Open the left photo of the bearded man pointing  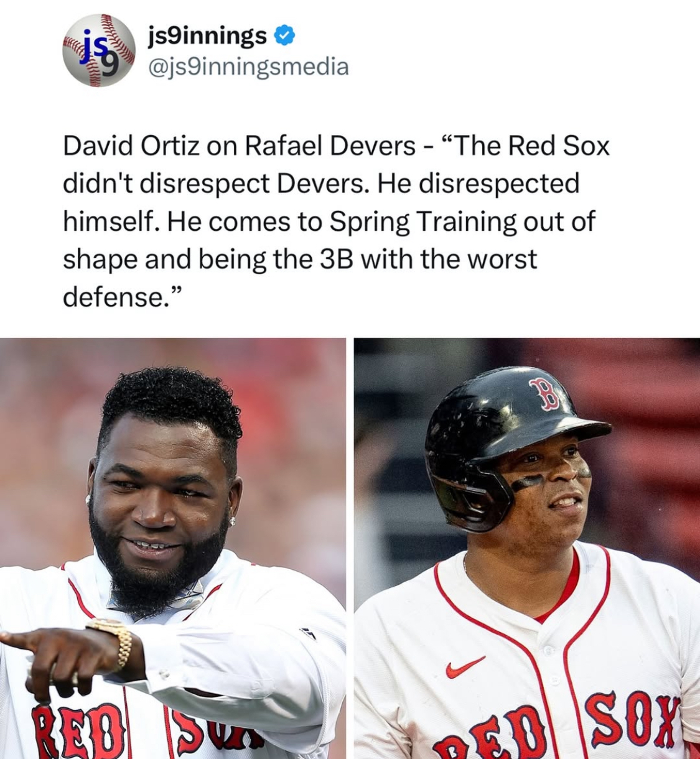[x=172, y=548]
